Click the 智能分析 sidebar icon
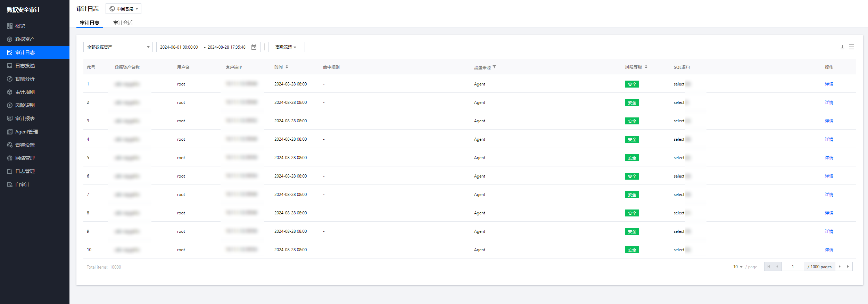 pos(10,79)
